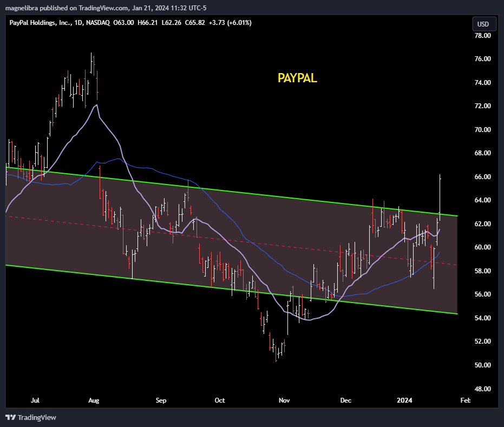Click the latest breakout price bar near 66
Screen dimensions: 504x427
click(x=440, y=198)
